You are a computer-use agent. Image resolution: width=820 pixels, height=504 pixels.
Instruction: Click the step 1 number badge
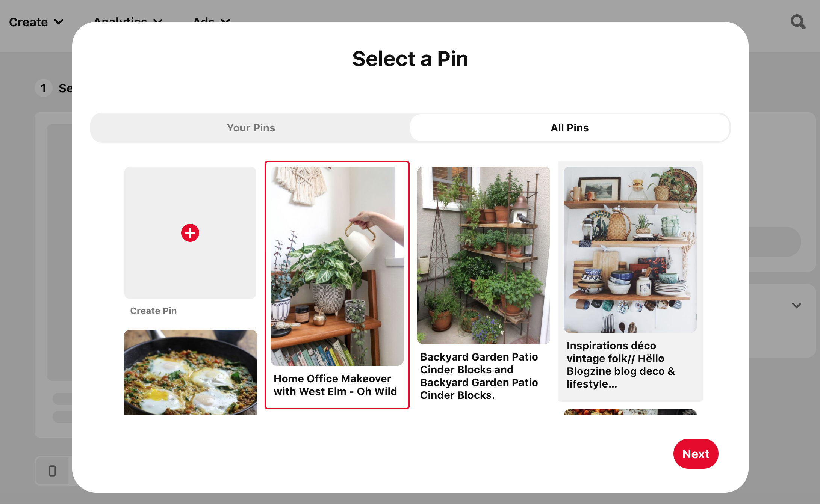coord(44,88)
